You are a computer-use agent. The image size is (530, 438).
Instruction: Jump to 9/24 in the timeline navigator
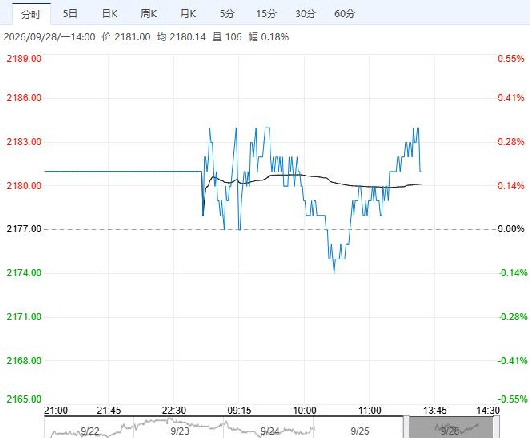(x=270, y=431)
